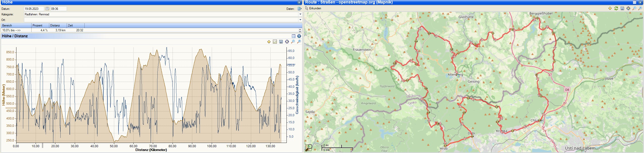Click the OpenStreetMap magnifier logo on map
Screen dimensions: 644x153
[x=308, y=147]
